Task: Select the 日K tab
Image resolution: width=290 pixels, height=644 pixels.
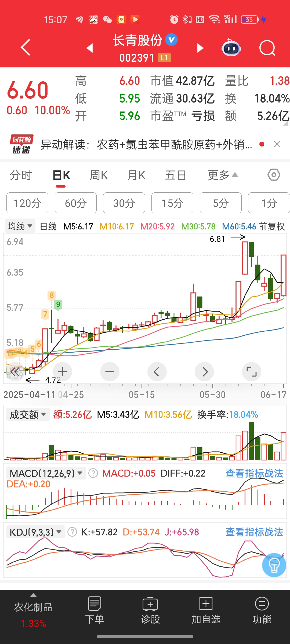Action: pyautogui.click(x=61, y=175)
